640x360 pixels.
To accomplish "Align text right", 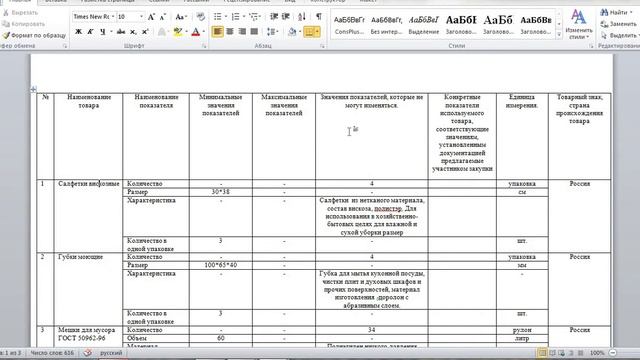I will [242, 31].
